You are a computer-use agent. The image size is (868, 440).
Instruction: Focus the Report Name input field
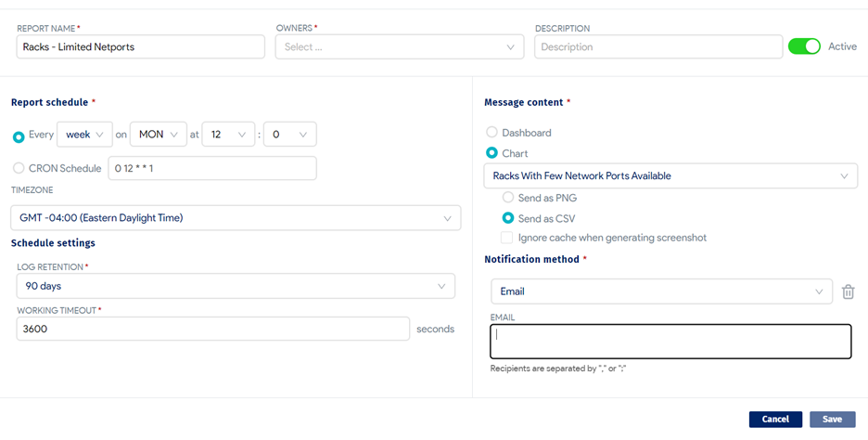[x=141, y=47]
